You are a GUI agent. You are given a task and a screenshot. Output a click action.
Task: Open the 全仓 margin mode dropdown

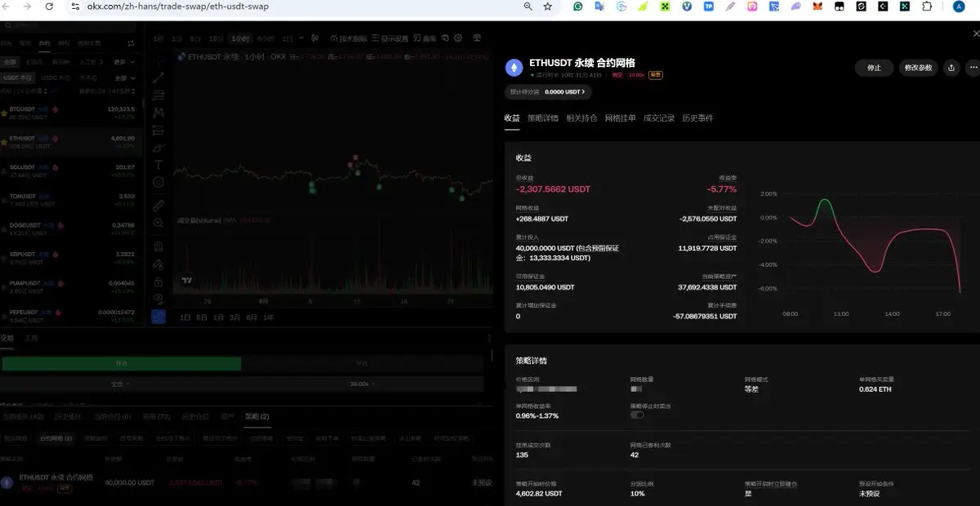[x=121, y=384]
